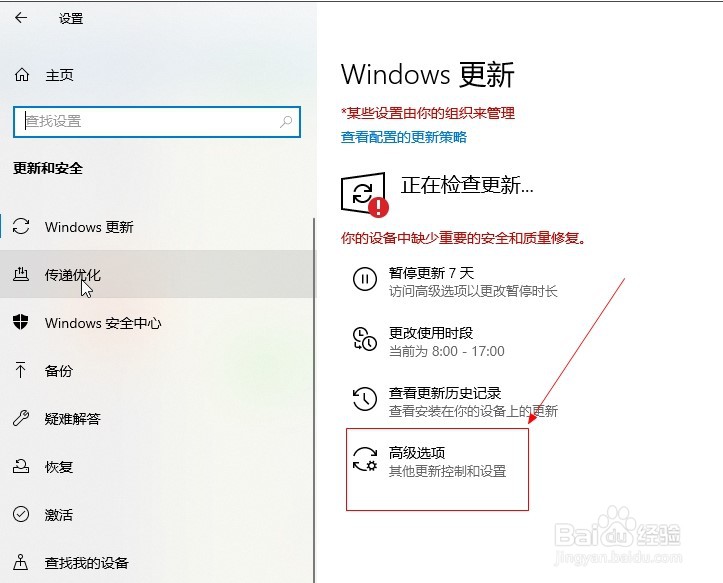Click the Windows 更新 sync icon in sidebar
Screen dimensions: 723x583
pos(21,226)
